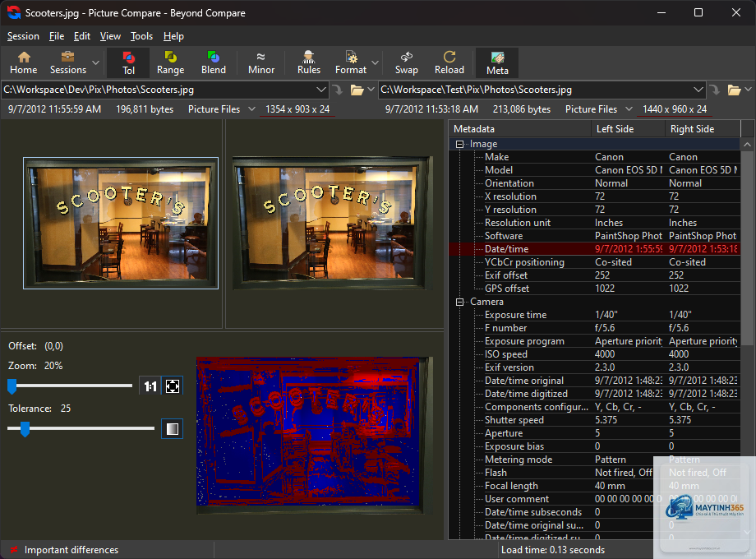Screen dimensions: 756x559
Task: Set zoom to 1:1 actual size
Action: pos(150,386)
